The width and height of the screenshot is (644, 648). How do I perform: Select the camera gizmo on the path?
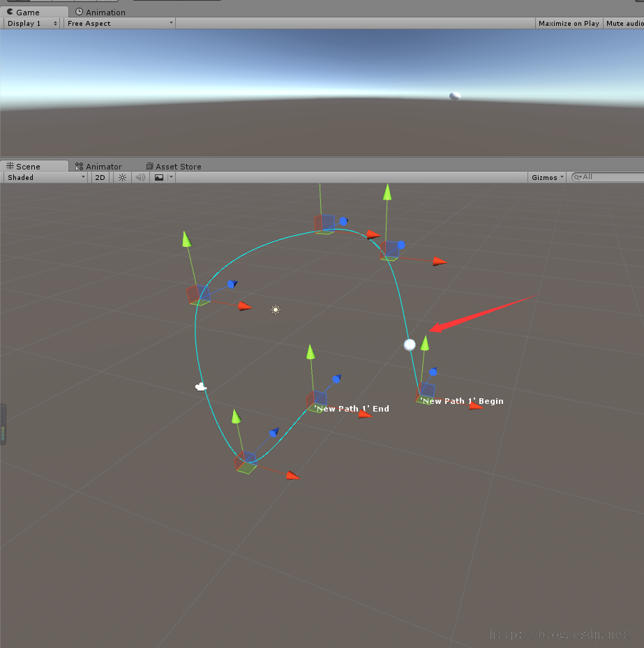click(201, 387)
